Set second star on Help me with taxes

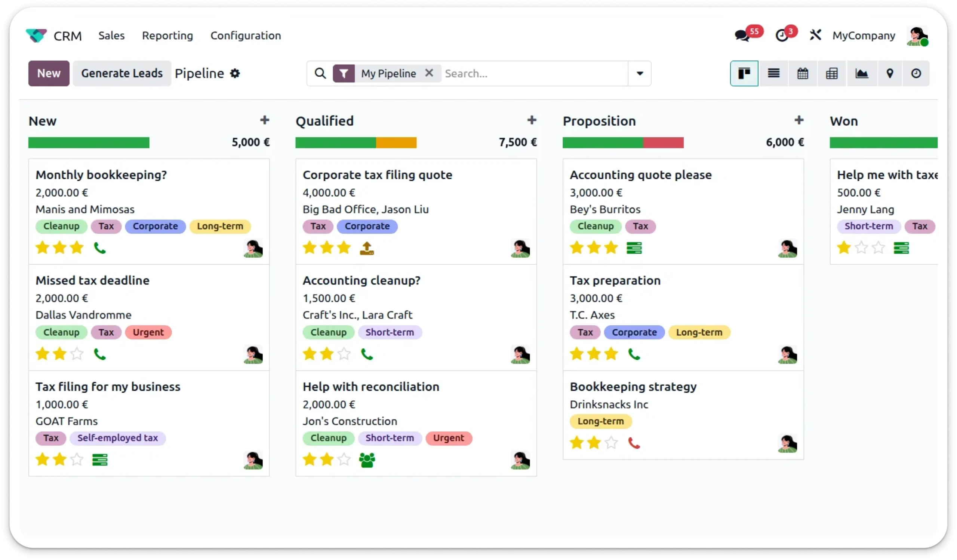coord(861,248)
